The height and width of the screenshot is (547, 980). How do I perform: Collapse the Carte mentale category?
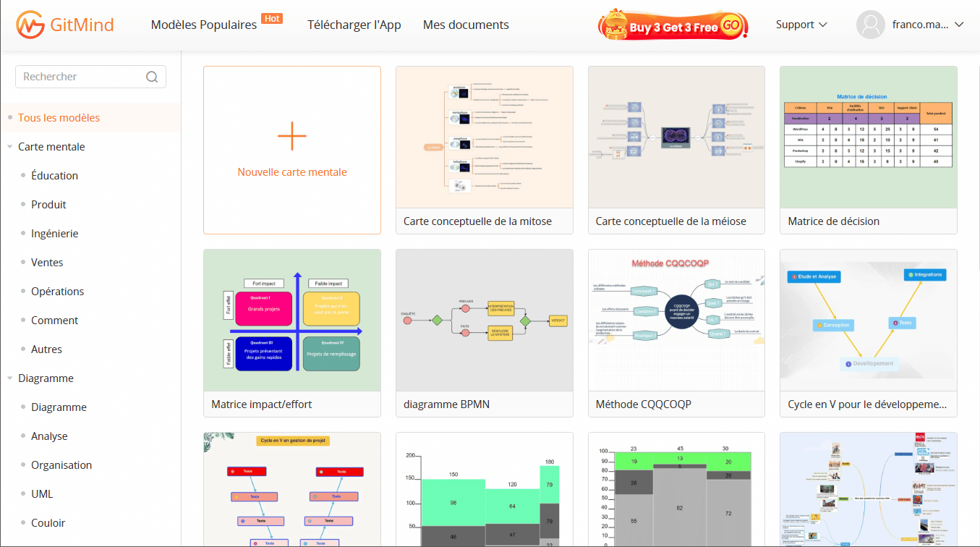pyautogui.click(x=10, y=147)
